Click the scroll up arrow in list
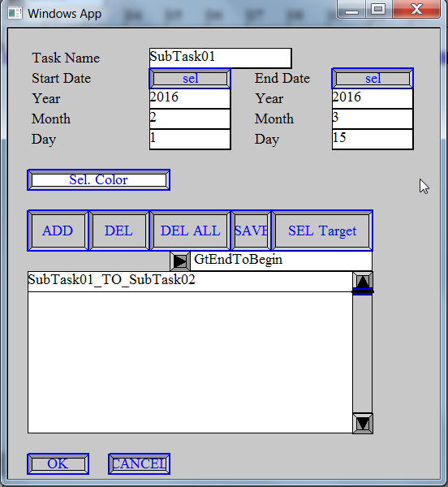 tap(363, 280)
